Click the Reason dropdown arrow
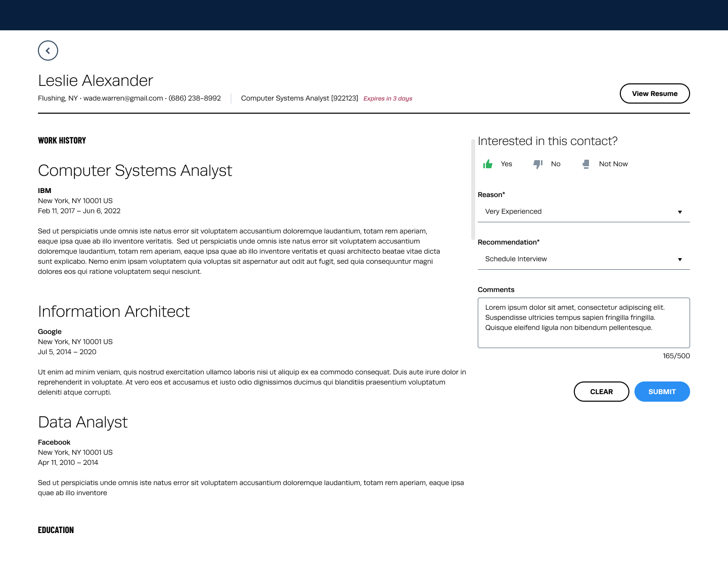Viewport: 728px width, 576px height. point(680,212)
